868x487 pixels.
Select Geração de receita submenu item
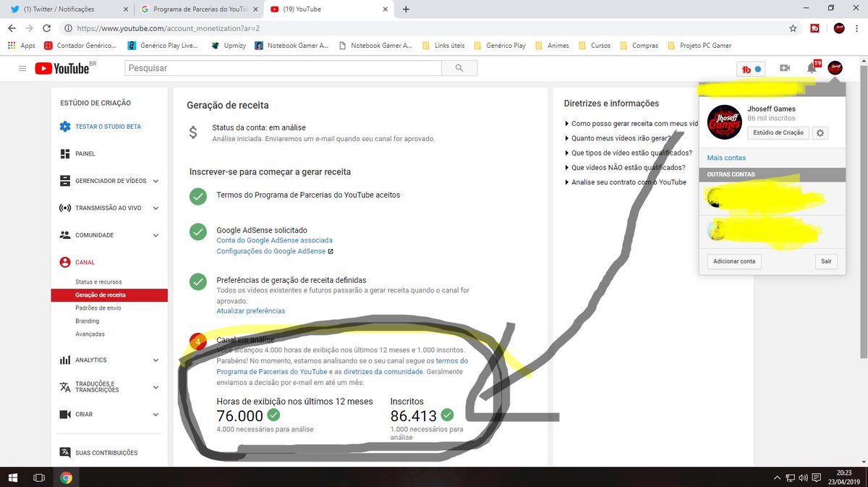tap(109, 295)
